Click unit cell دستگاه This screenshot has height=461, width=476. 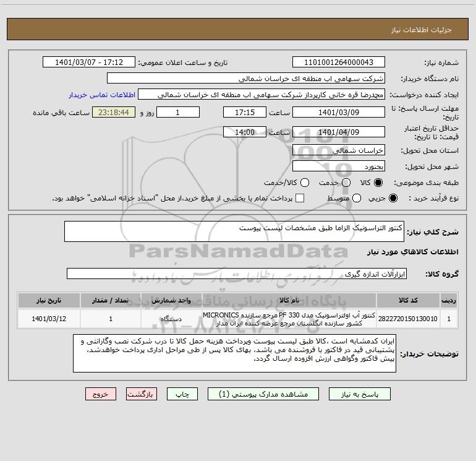(171, 319)
